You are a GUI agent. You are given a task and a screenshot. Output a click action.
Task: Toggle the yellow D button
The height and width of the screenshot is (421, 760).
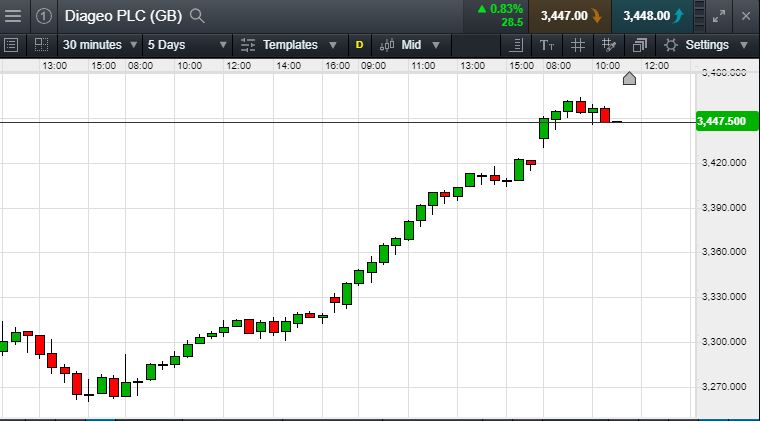click(x=359, y=45)
